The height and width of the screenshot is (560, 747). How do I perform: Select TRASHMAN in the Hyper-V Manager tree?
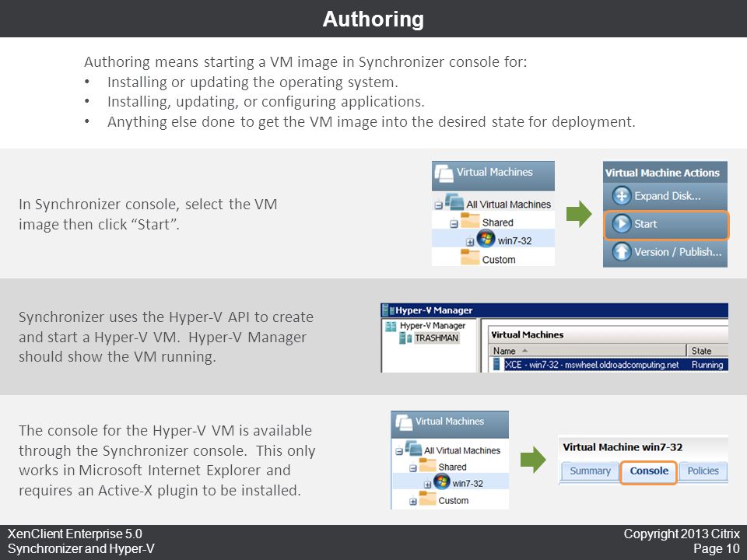click(437, 338)
